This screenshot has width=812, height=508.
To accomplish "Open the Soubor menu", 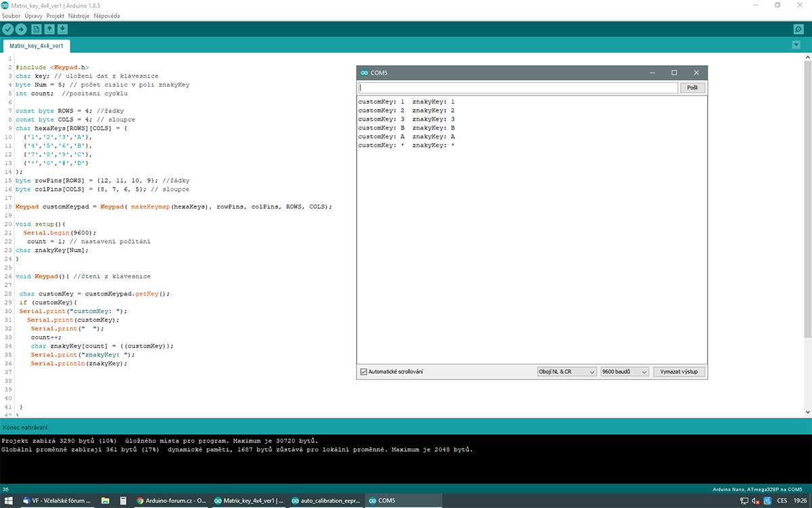I will [x=11, y=16].
